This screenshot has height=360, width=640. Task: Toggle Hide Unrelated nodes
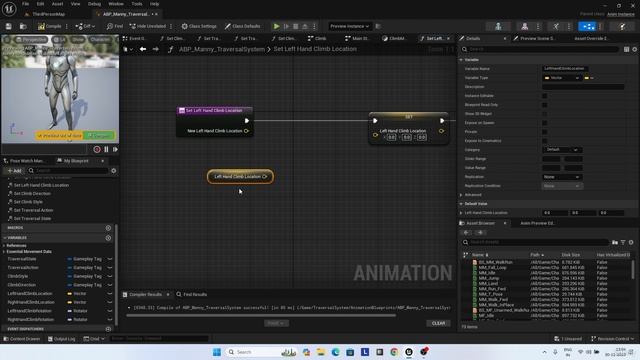[x=148, y=26]
